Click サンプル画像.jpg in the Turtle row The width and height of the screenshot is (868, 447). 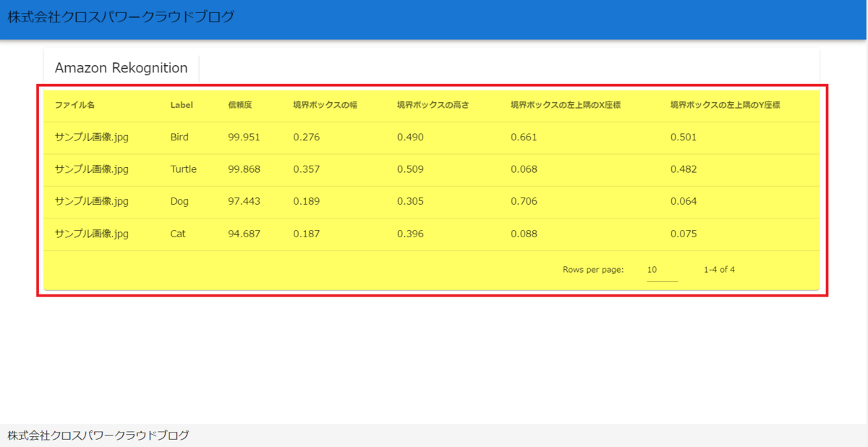coord(92,169)
